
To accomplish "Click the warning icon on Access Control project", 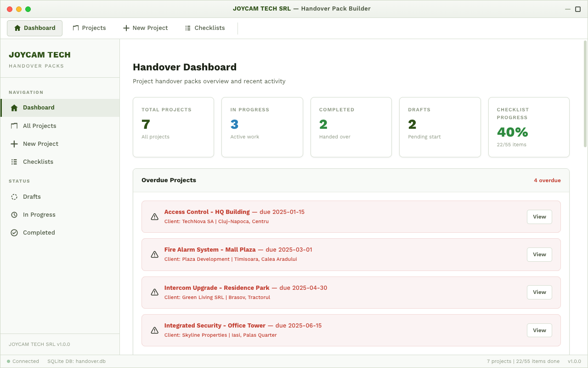I will click(x=154, y=216).
